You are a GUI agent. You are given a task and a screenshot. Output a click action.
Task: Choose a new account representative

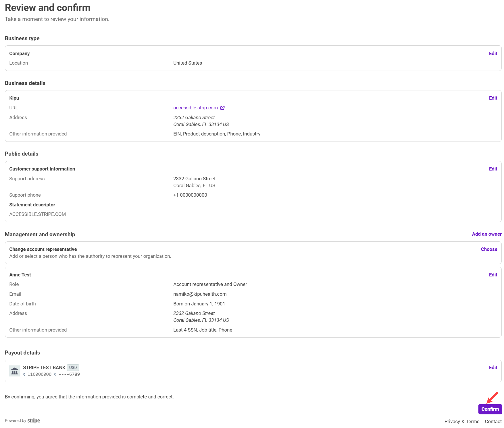(x=489, y=249)
